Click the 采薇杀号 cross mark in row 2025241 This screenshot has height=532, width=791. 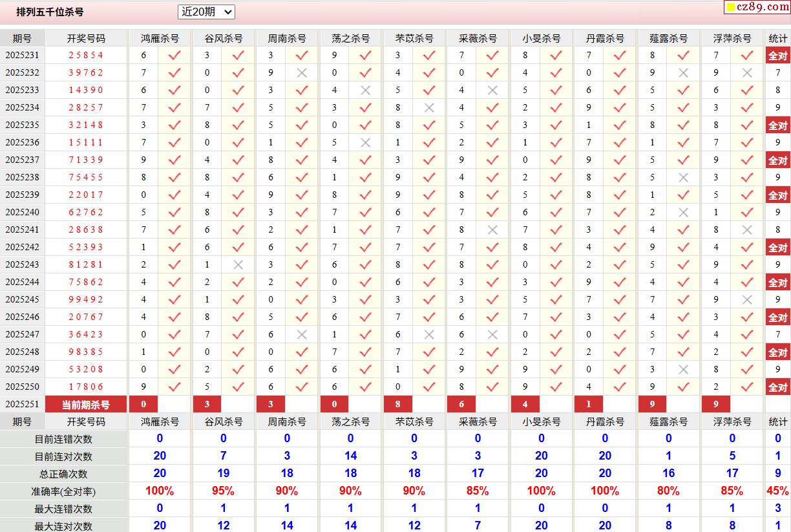click(x=492, y=230)
